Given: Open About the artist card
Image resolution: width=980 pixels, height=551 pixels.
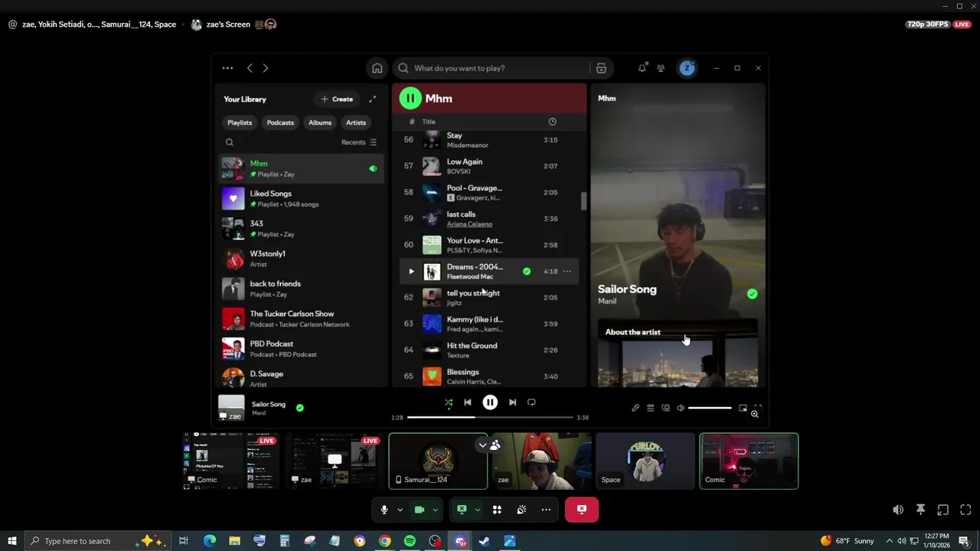Looking at the screenshot, I should coord(678,354).
